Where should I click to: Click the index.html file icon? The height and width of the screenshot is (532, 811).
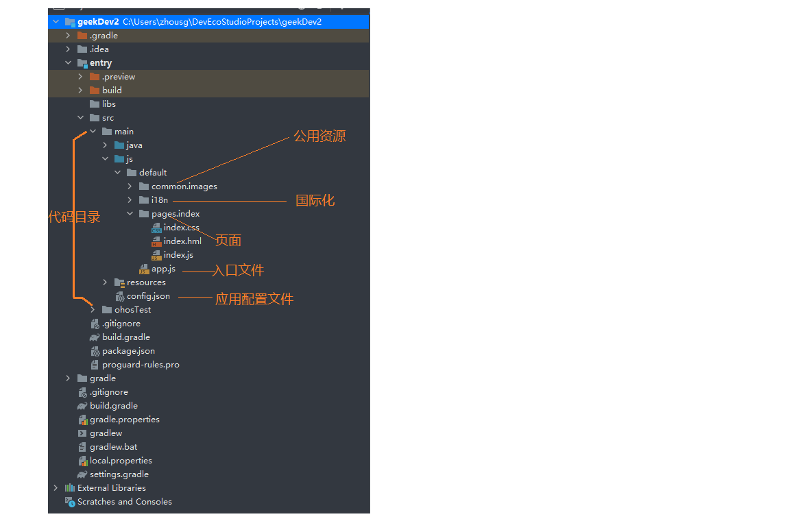tap(156, 241)
